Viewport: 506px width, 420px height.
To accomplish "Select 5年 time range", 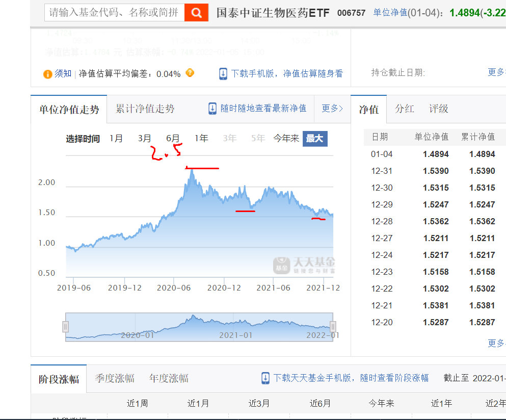I will [258, 139].
